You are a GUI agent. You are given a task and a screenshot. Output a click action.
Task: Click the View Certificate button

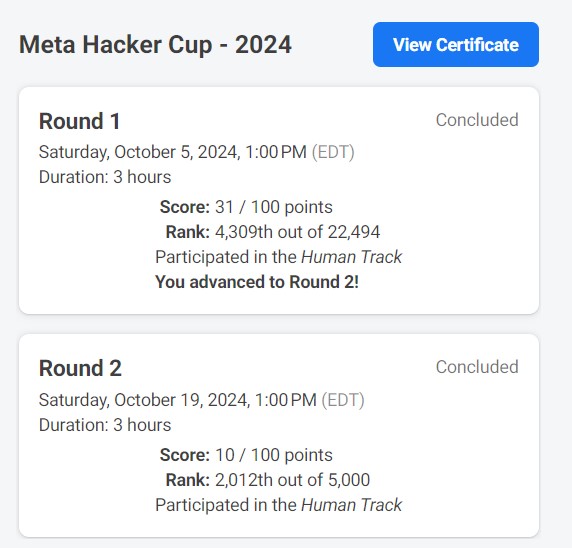pyautogui.click(x=456, y=45)
